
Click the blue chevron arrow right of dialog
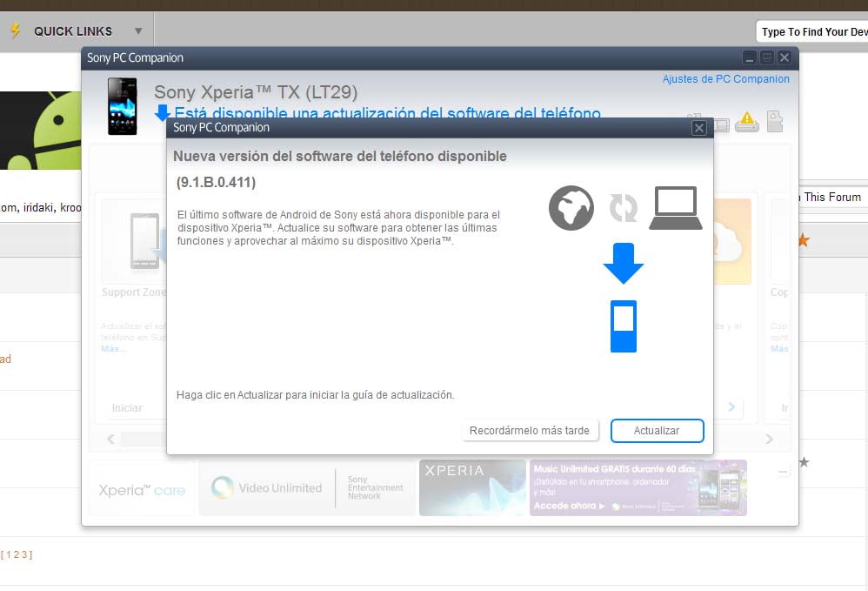click(x=731, y=407)
